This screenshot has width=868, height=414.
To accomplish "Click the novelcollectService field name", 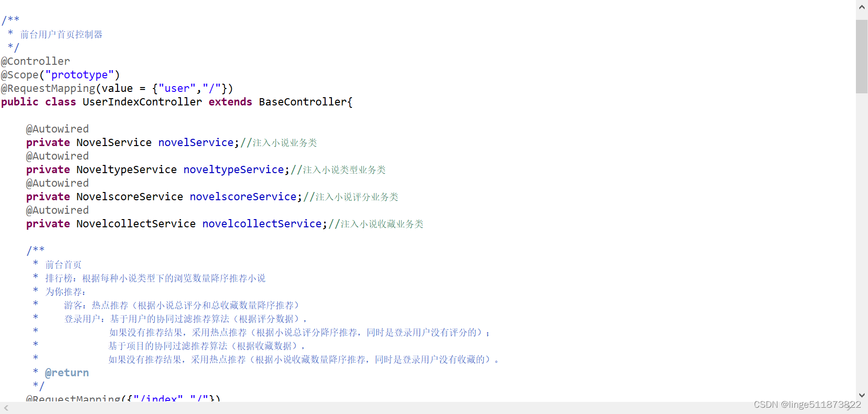I will point(262,224).
